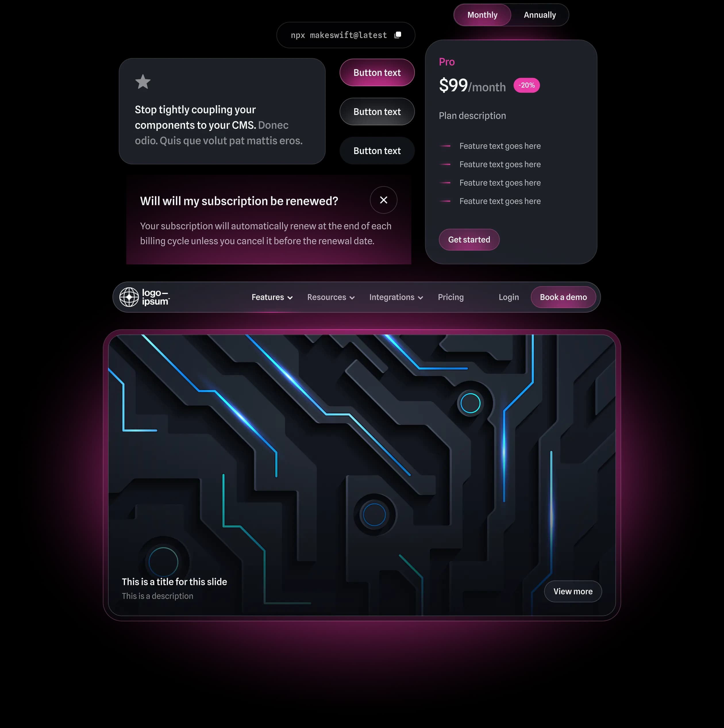Click the copy icon next to npx command

[x=398, y=35]
